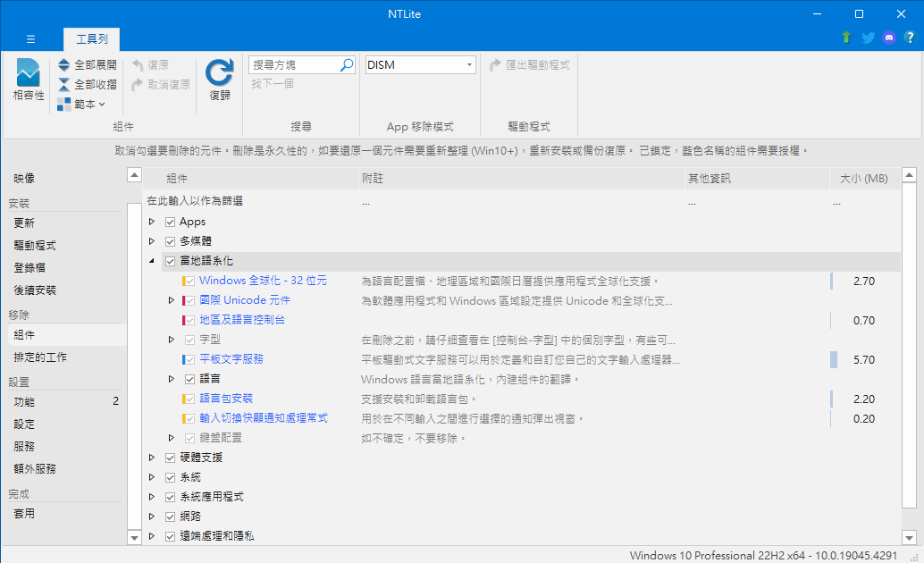The width and height of the screenshot is (924, 563).
Task: Expand the 語言 tree node
Action: click(x=171, y=379)
